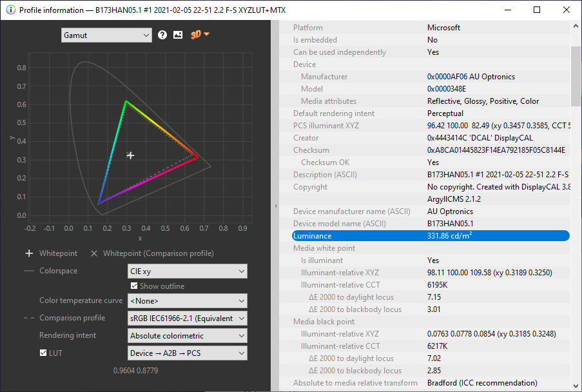Click the Whitepoint legend label

coord(58,253)
